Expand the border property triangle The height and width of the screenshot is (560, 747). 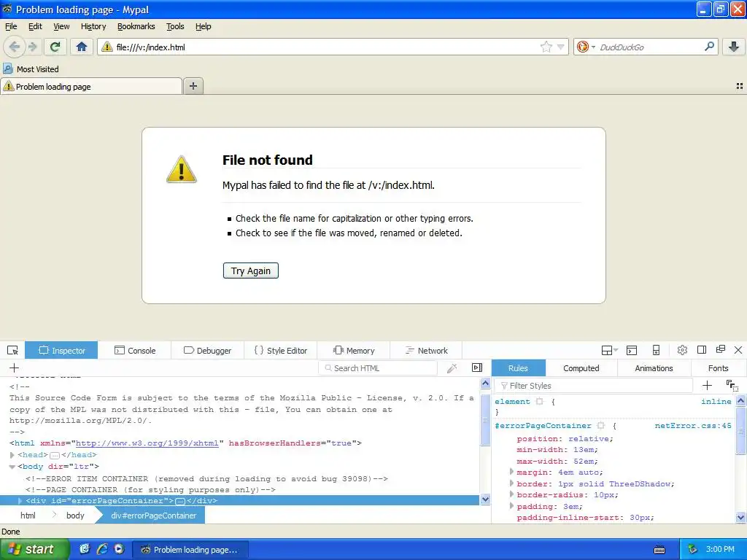click(511, 483)
